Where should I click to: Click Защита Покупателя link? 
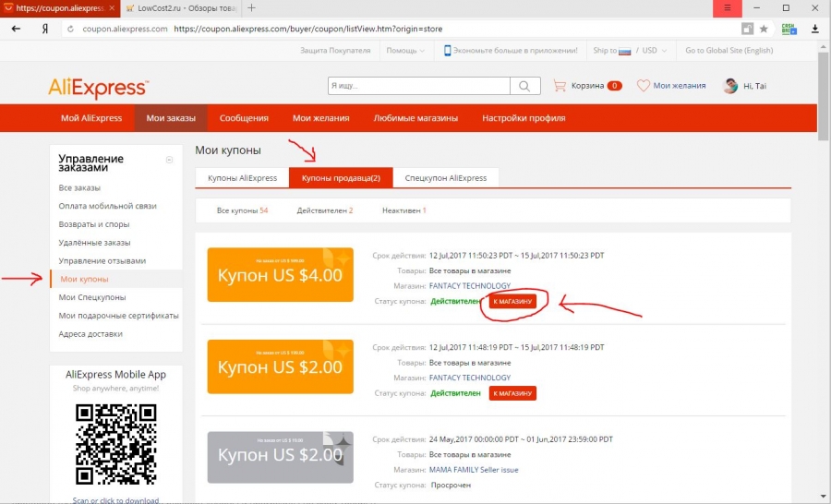(335, 51)
